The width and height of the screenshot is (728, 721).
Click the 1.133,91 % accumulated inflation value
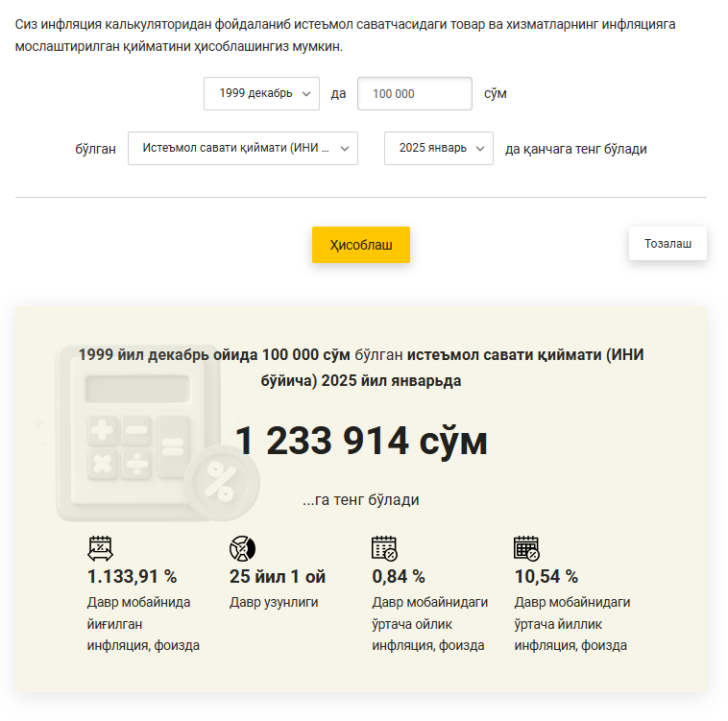(x=133, y=577)
